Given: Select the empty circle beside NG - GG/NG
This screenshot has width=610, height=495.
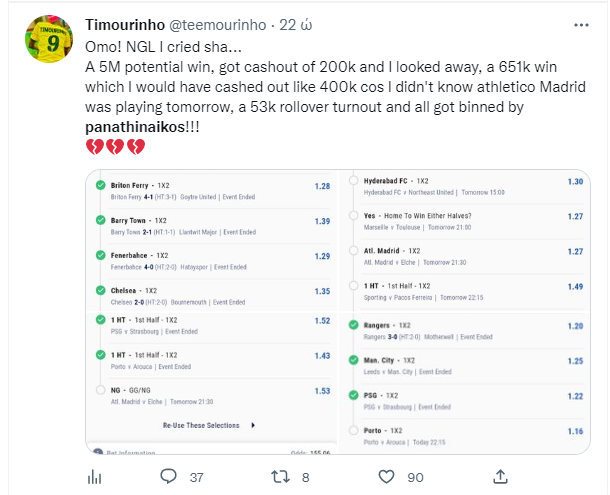Looking at the screenshot, I should click(100, 391).
